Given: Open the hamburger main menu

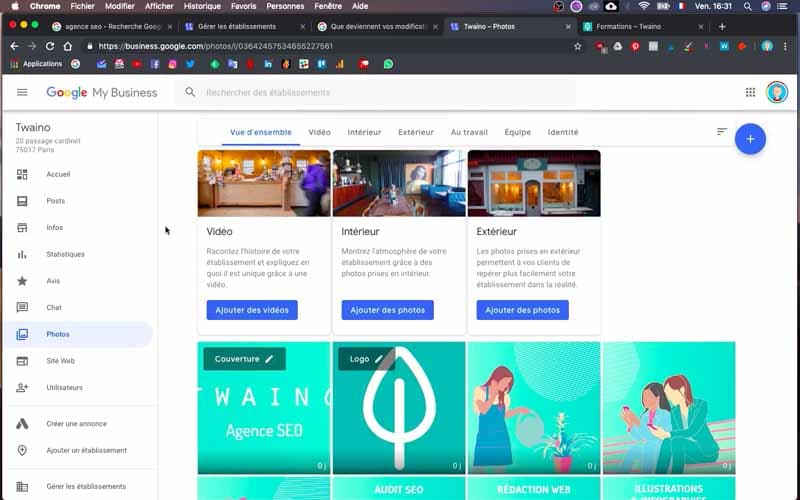Looking at the screenshot, I should (22, 92).
